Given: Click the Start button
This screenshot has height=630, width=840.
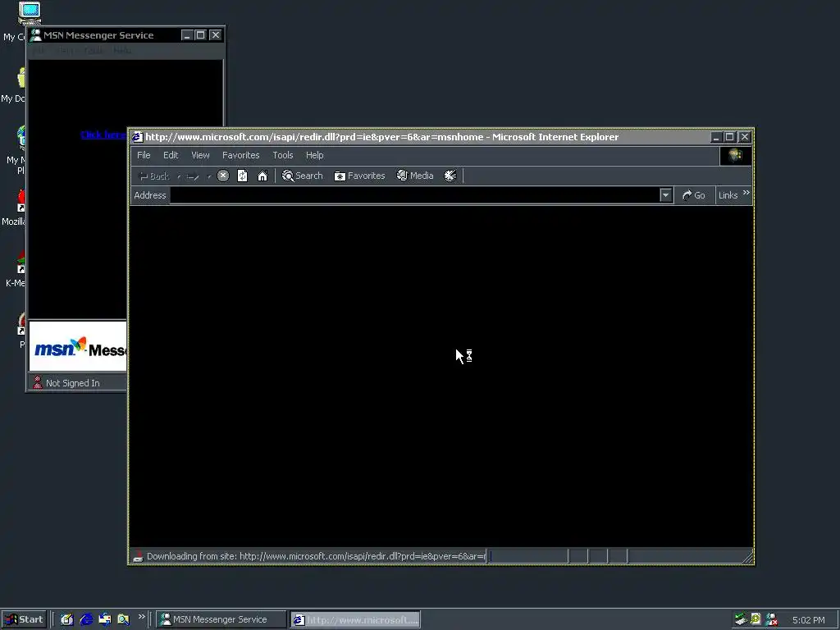Looking at the screenshot, I should [x=24, y=619].
